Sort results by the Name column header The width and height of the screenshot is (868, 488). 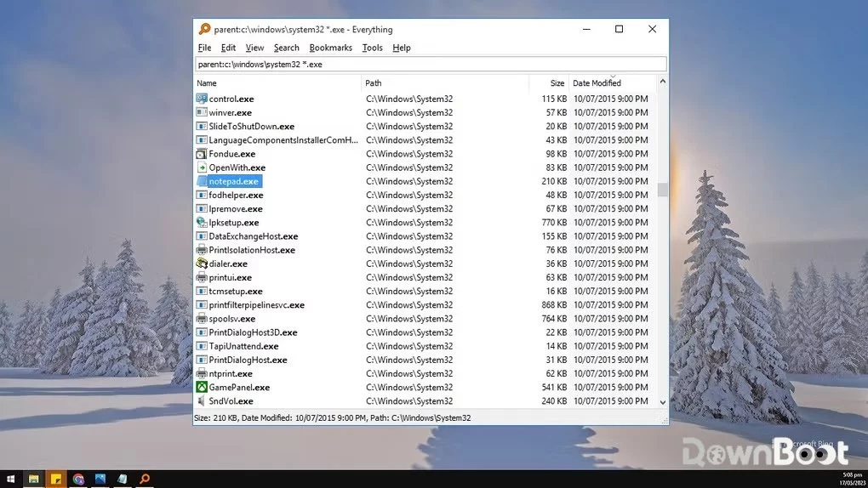pos(277,83)
